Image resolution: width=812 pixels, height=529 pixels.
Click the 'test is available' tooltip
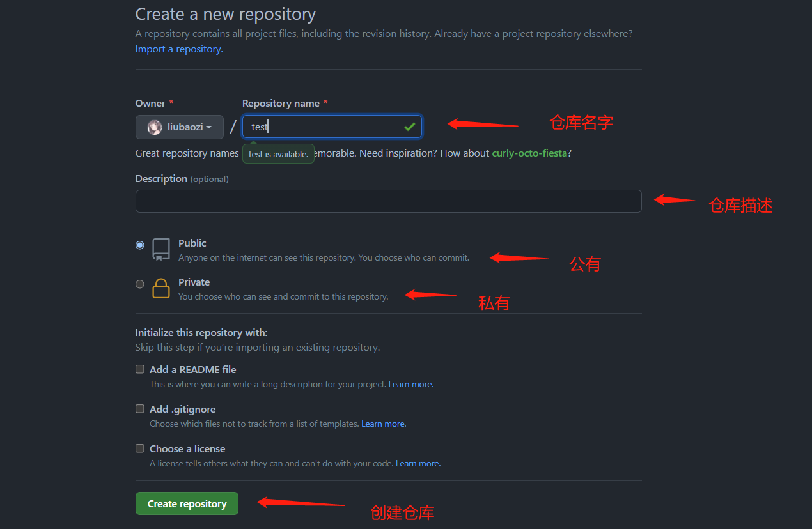[278, 154]
